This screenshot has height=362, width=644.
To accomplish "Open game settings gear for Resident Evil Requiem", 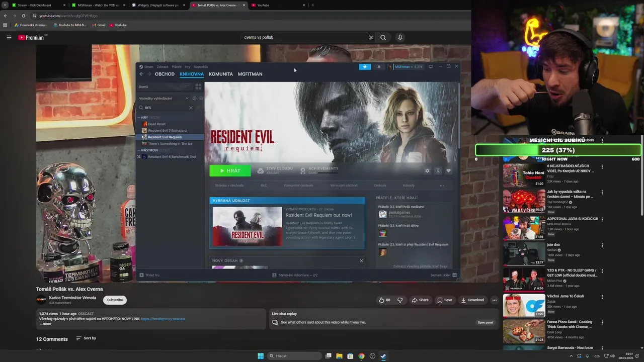I will (x=428, y=171).
